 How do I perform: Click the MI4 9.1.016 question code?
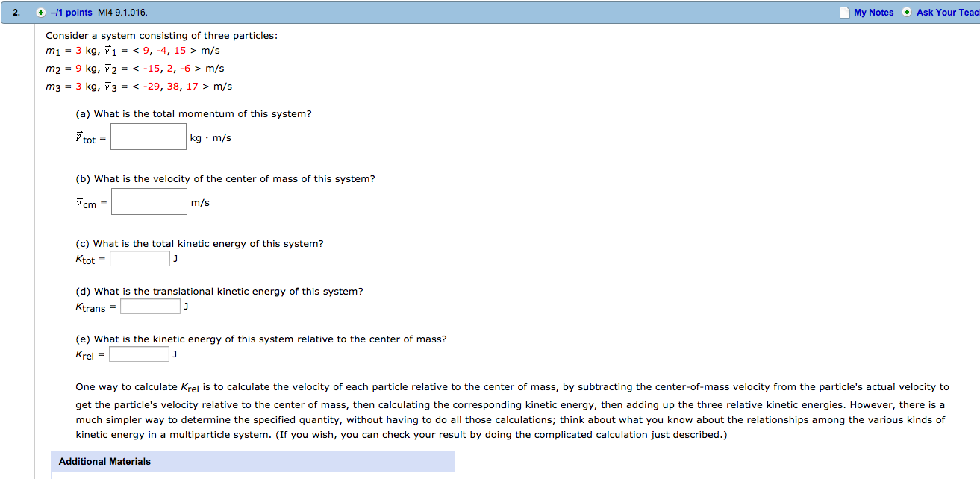coord(122,13)
